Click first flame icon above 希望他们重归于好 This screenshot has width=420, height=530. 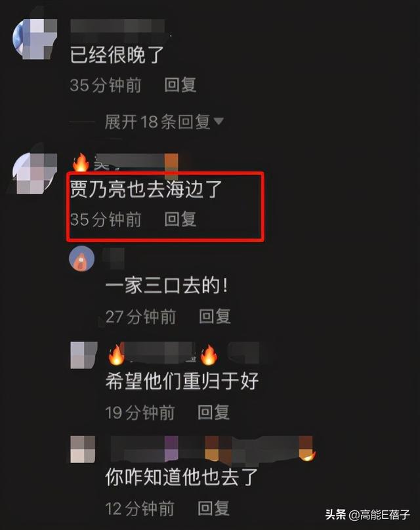pos(116,355)
